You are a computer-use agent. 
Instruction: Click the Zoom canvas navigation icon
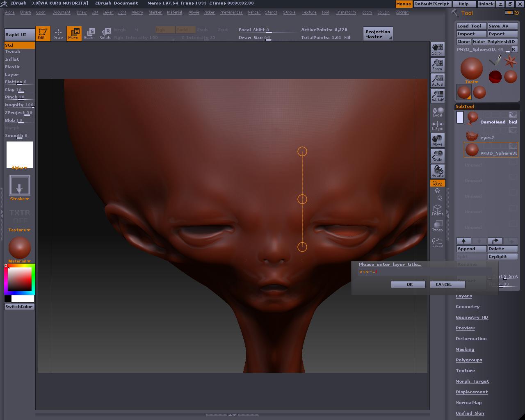pos(437,64)
